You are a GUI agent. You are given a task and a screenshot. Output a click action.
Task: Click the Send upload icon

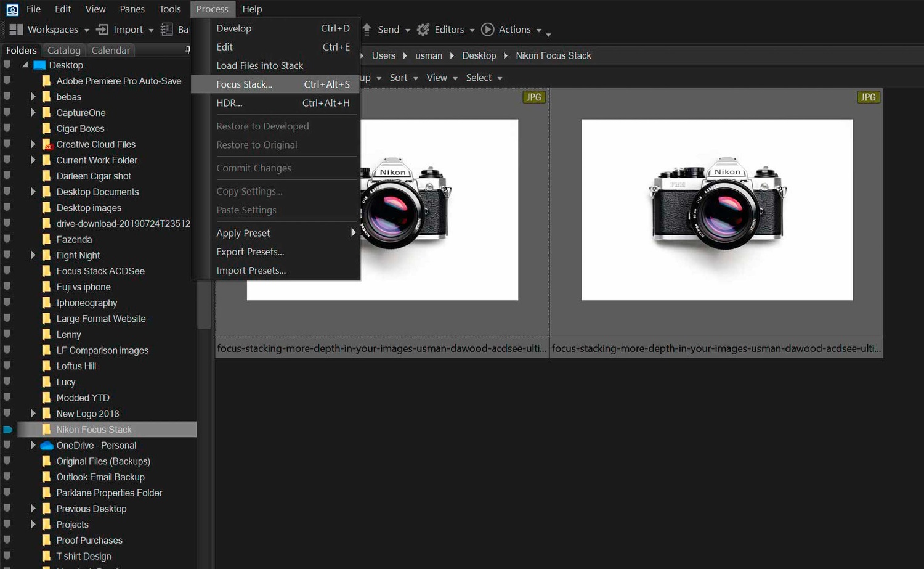367,29
